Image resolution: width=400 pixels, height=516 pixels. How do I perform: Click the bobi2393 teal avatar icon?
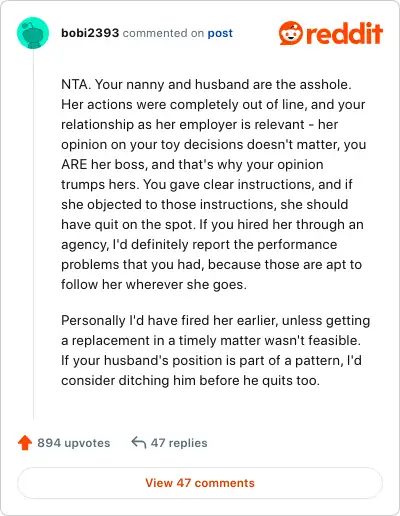(x=33, y=33)
